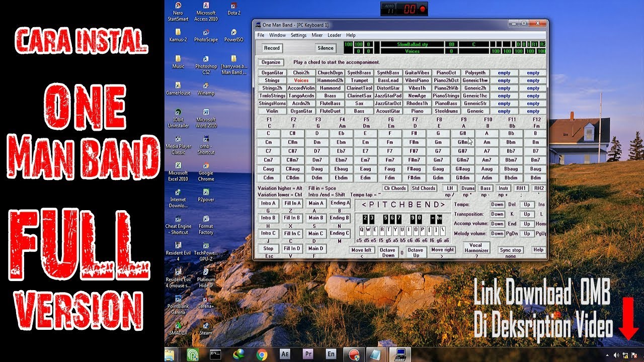Switch to the Main C variation

point(316,233)
